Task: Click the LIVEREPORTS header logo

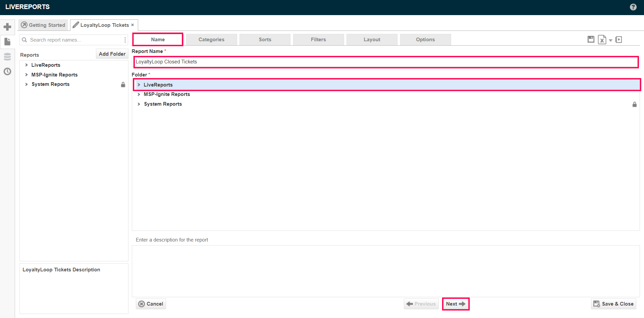Action: 28,7
